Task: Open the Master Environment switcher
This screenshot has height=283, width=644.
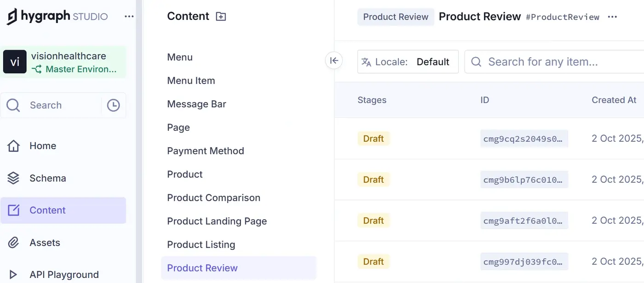Action: 74,69
